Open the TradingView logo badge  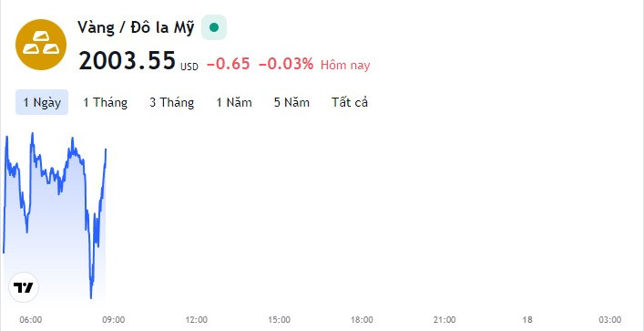coord(24,287)
